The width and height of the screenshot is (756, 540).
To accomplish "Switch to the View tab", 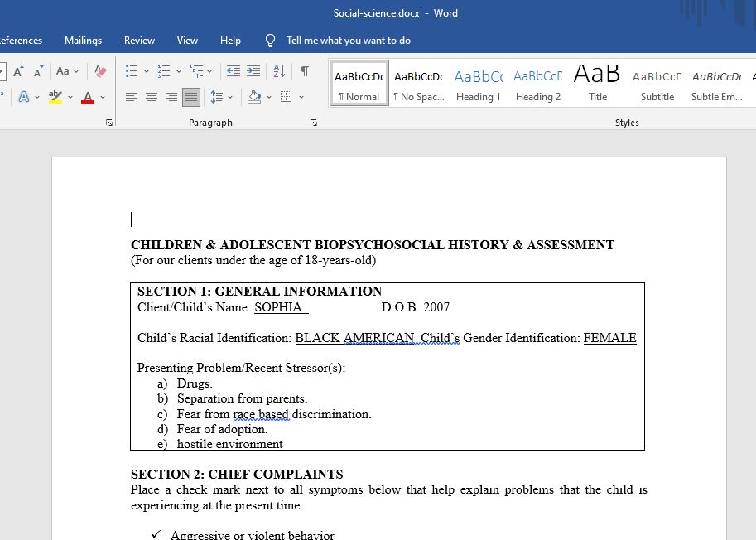I will tap(187, 41).
